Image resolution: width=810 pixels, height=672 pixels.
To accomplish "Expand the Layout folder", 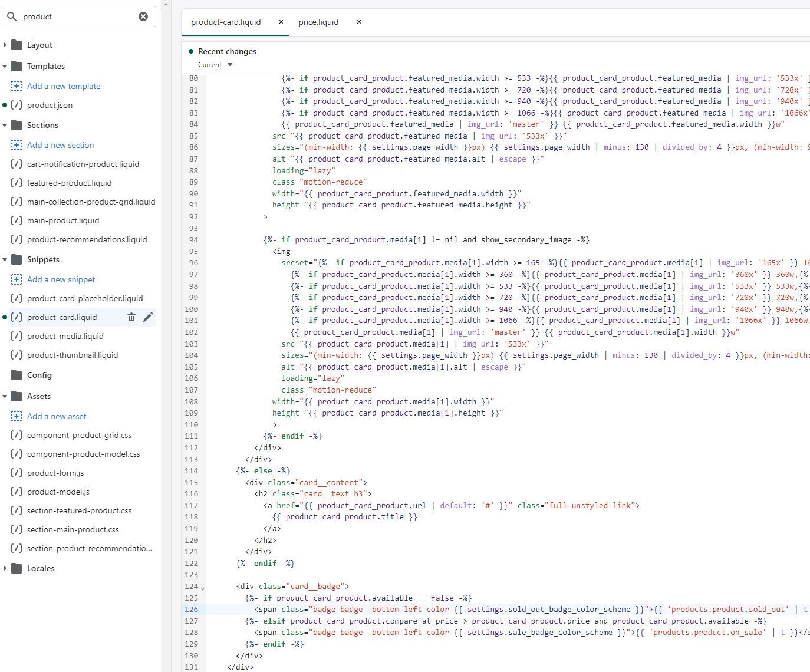I will point(5,45).
